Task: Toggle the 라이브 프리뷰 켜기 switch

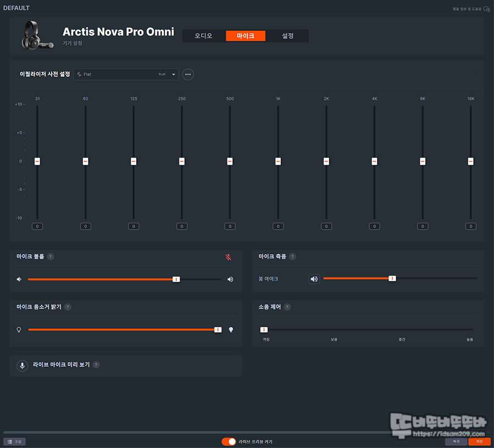Action: point(229,442)
